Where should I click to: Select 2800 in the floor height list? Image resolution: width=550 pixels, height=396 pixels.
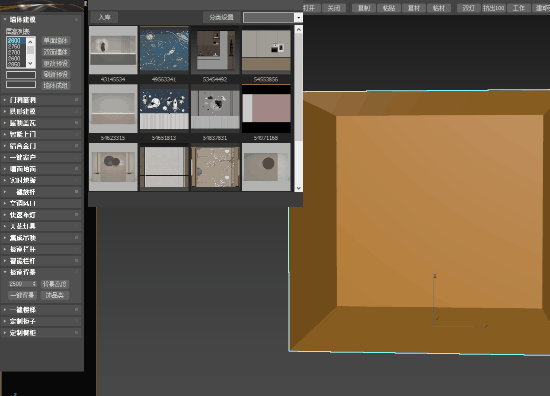[x=16, y=40]
